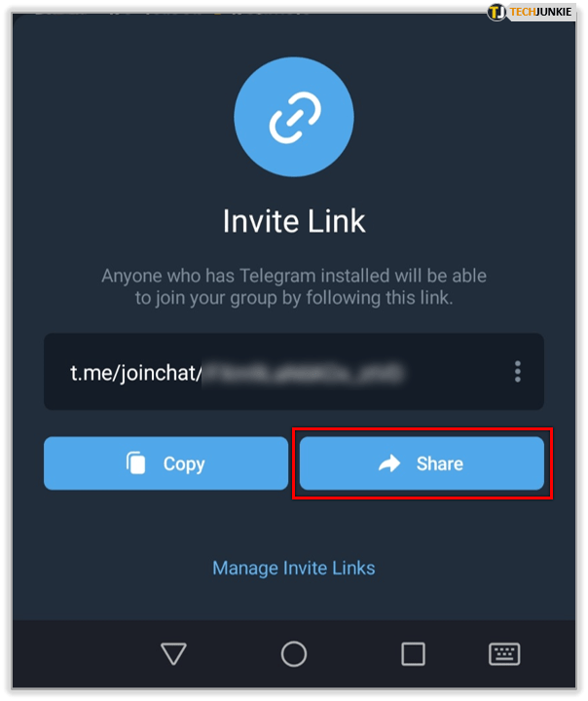Tap the chain glyph inside the circle
The height and width of the screenshot is (701, 588).
[x=294, y=118]
